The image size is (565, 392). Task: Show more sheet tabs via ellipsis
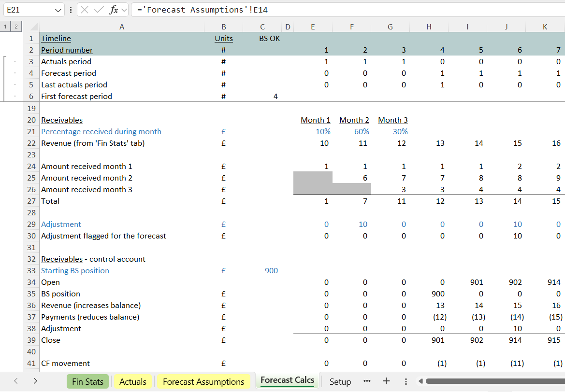(367, 381)
